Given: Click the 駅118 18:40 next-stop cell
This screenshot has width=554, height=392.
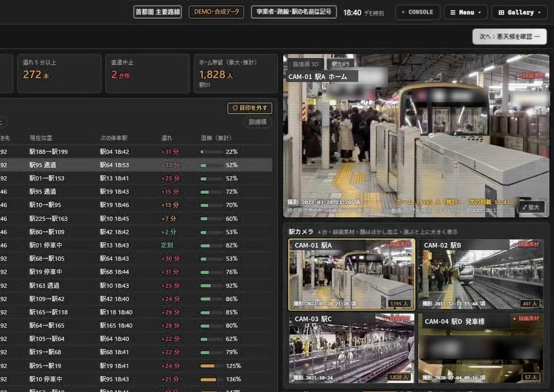Looking at the screenshot, I should coord(116,312).
